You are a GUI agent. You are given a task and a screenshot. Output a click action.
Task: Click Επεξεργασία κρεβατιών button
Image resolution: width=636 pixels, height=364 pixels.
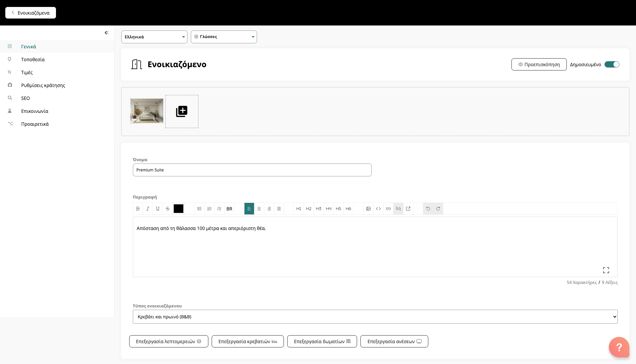[x=247, y=341]
